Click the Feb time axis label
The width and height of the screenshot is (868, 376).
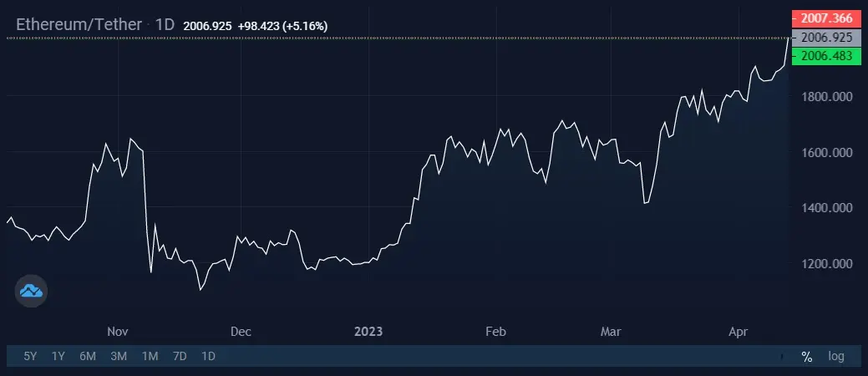(495, 332)
